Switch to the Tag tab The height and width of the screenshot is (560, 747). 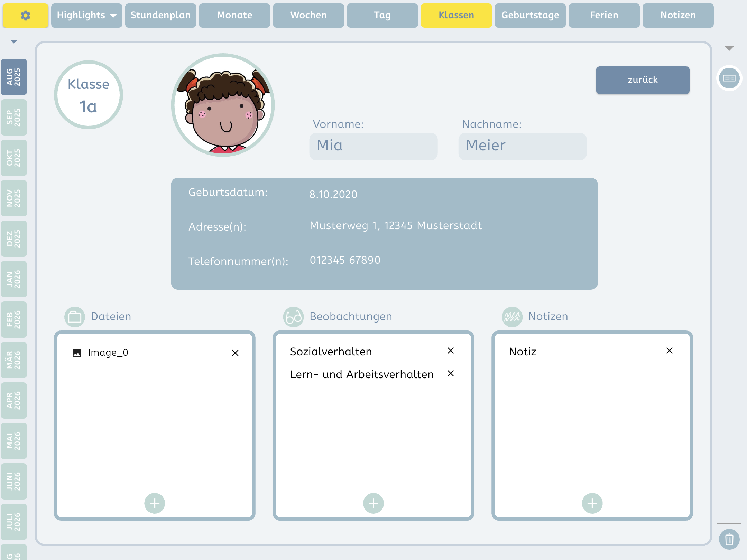(382, 15)
